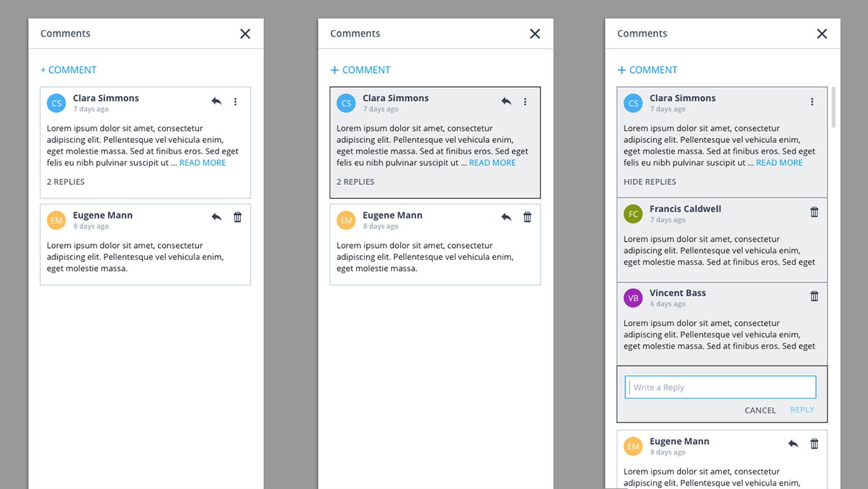Focus the Write a Reply input field
868x489 pixels.
(x=720, y=387)
